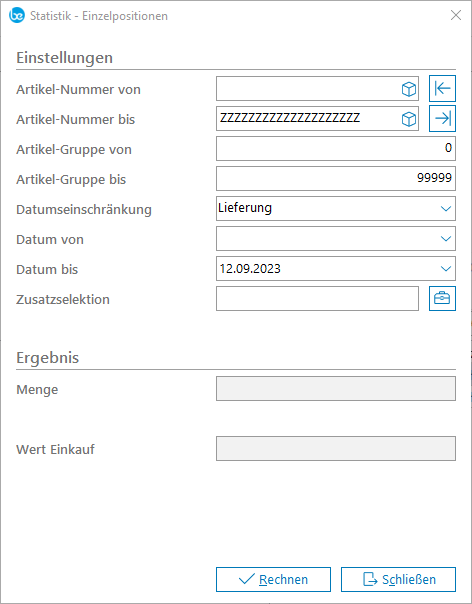
Task: Click the be application logo in title bar
Action: (17, 15)
